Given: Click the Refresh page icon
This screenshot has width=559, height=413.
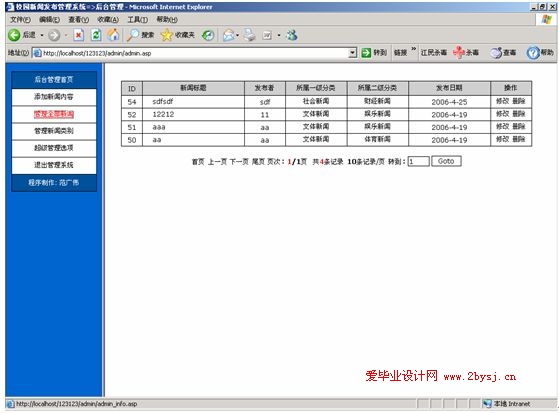Looking at the screenshot, I should (96, 35).
